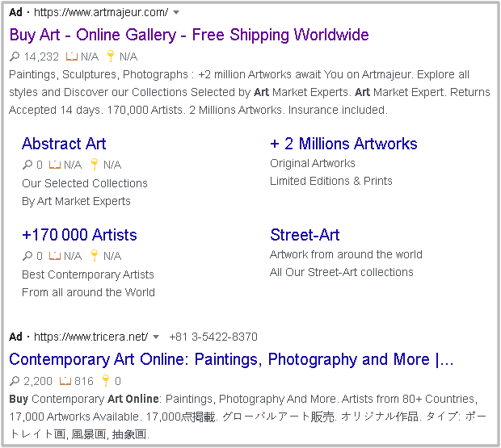Click the book icon beside 816
The height and width of the screenshot is (448, 501).
pyautogui.click(x=65, y=381)
